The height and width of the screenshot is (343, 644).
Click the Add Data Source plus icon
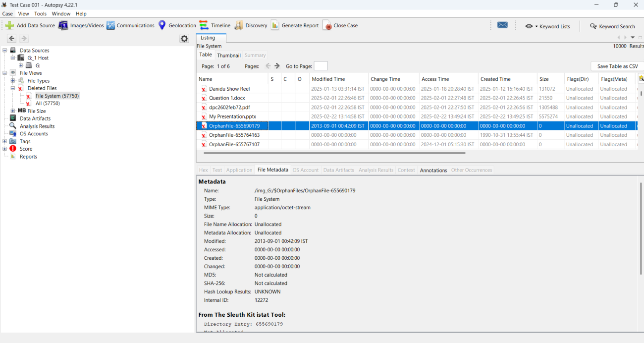9,25
